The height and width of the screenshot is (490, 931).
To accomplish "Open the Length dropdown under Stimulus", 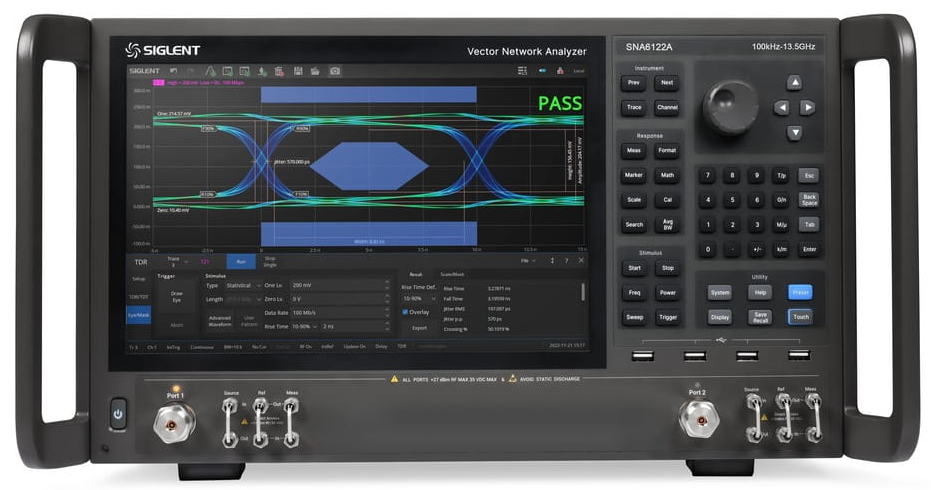I will (242, 299).
